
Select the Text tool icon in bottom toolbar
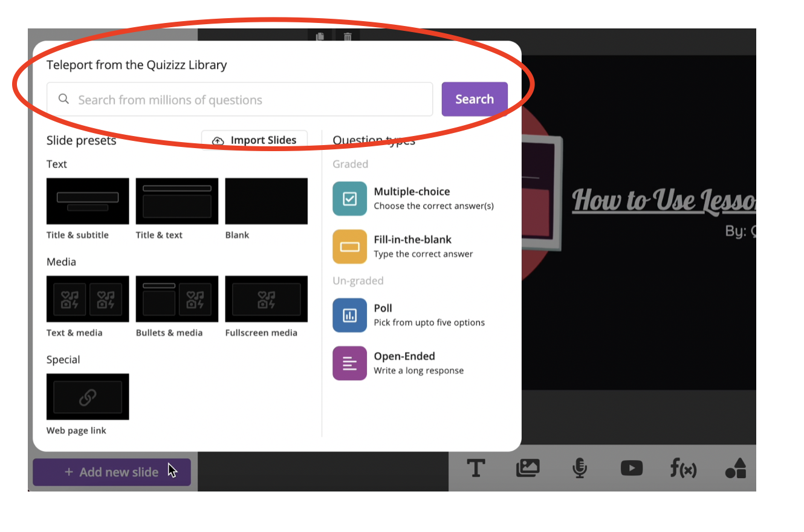(476, 468)
